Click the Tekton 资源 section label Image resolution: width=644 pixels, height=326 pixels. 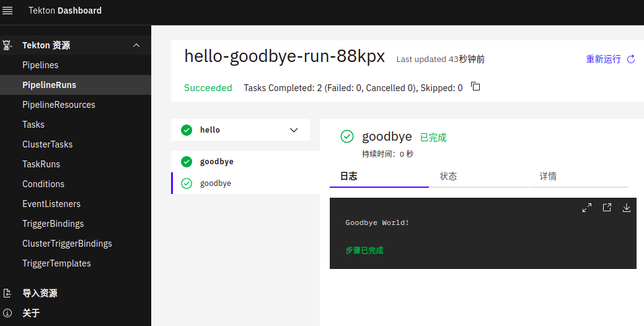tap(46, 45)
